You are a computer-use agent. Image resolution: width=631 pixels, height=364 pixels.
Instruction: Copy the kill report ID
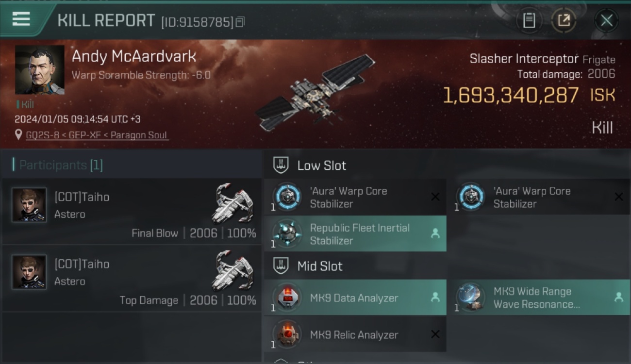coord(240,22)
